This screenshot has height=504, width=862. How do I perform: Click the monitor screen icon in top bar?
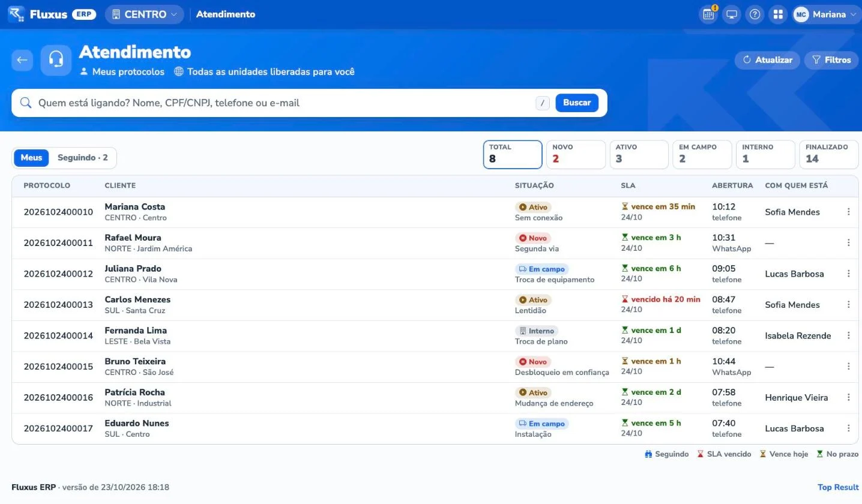[x=732, y=14]
